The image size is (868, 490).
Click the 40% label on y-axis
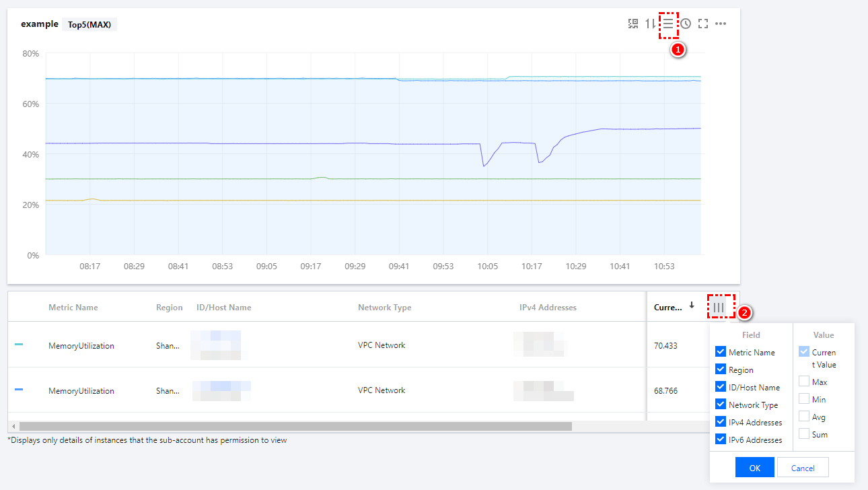tap(31, 154)
